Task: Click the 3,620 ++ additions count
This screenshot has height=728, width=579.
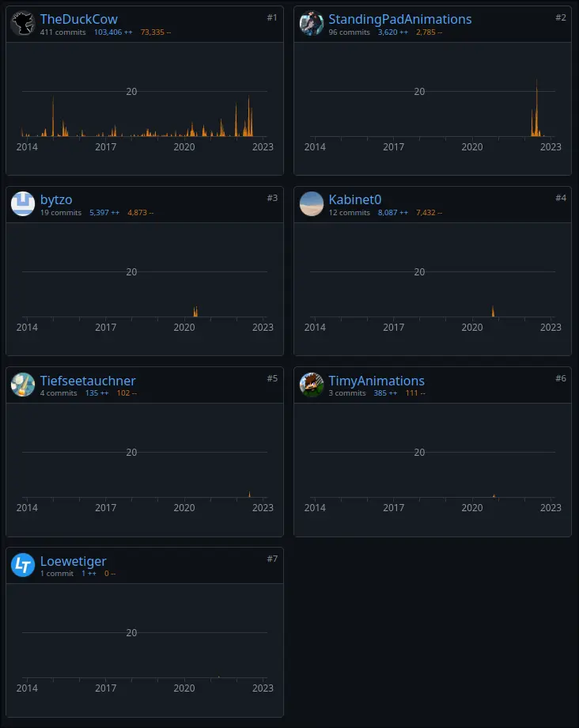Action: pyautogui.click(x=393, y=32)
